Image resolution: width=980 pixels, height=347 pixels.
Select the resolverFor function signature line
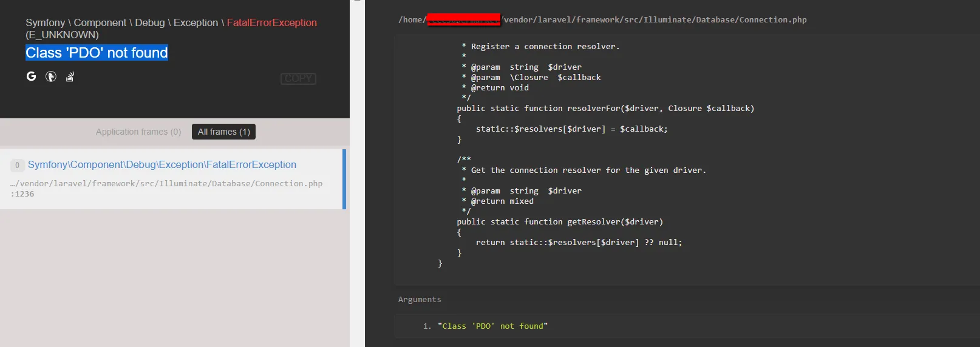(x=605, y=109)
